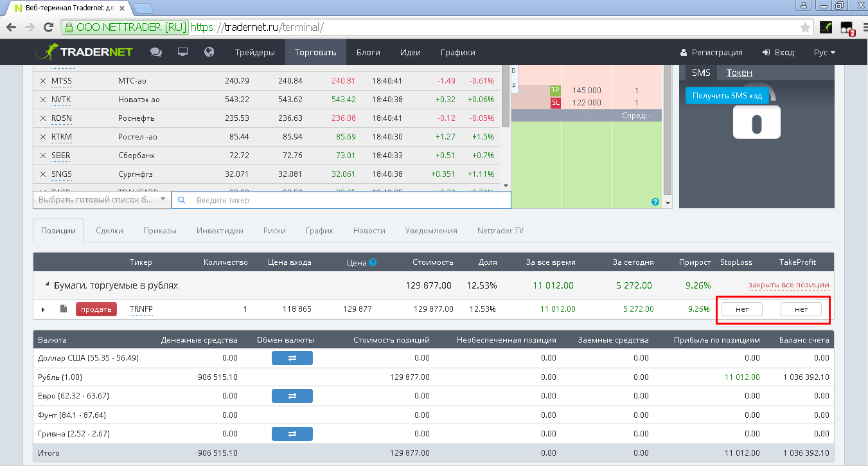Exchange currency for Евро row

pyautogui.click(x=292, y=396)
